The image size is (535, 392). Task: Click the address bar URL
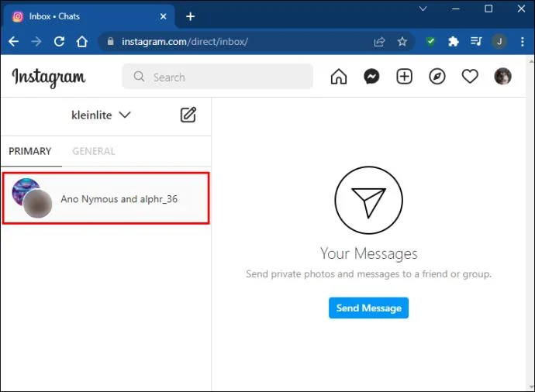(x=185, y=42)
